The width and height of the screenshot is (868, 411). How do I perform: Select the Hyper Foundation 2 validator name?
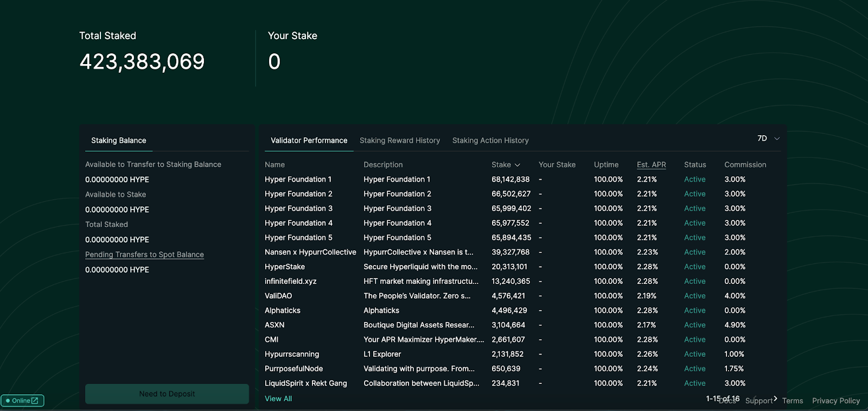tap(298, 194)
